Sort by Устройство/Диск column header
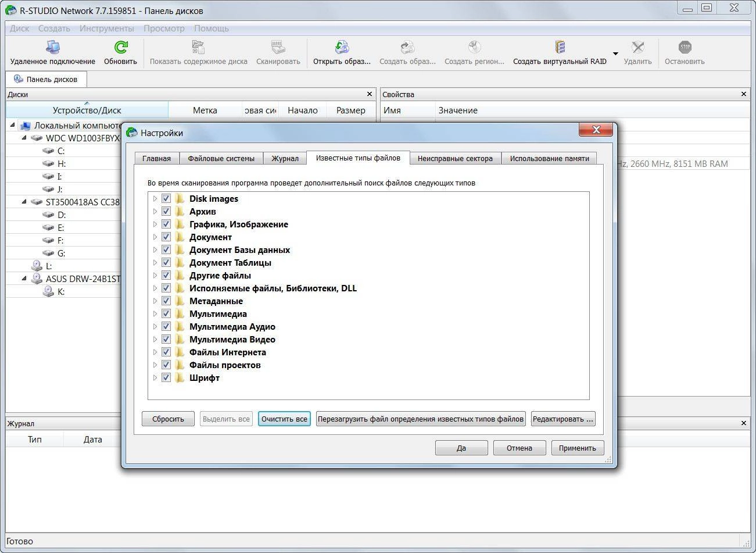 [x=87, y=110]
